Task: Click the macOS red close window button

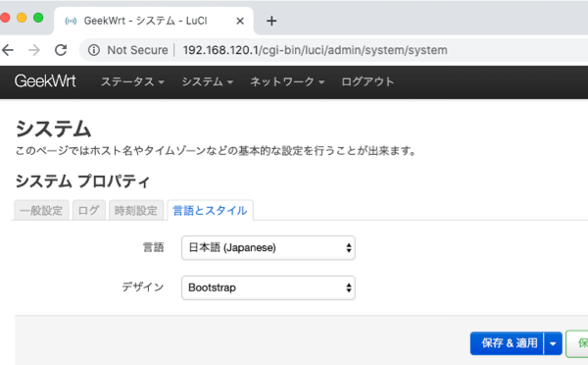Action: [5, 18]
